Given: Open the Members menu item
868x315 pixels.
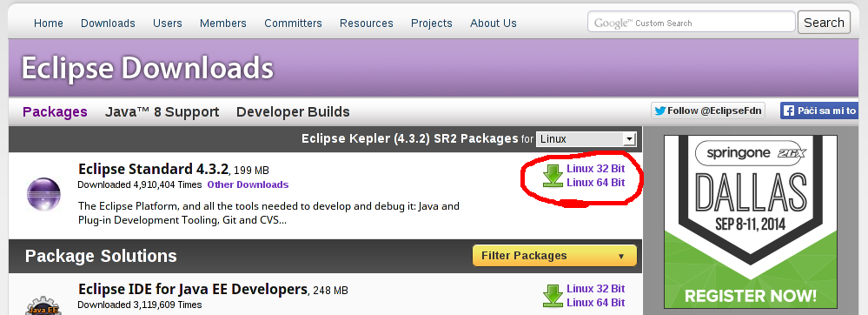Looking at the screenshot, I should click(223, 23).
